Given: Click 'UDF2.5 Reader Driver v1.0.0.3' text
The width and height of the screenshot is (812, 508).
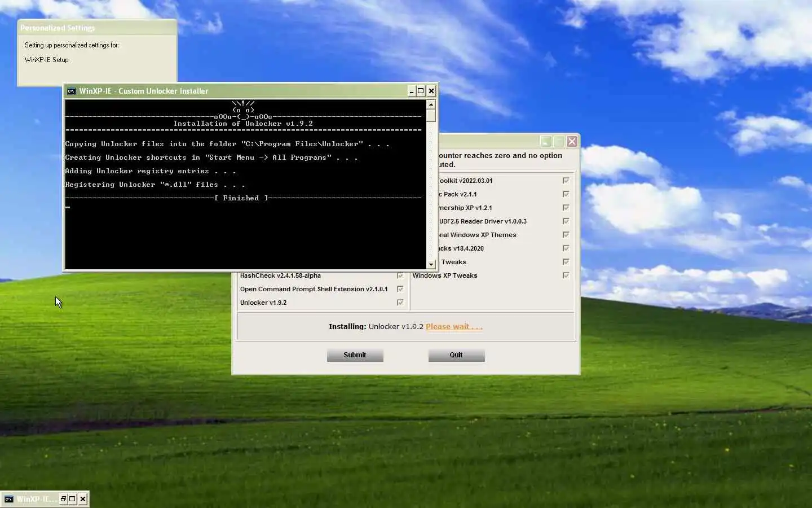Looking at the screenshot, I should point(483,221).
